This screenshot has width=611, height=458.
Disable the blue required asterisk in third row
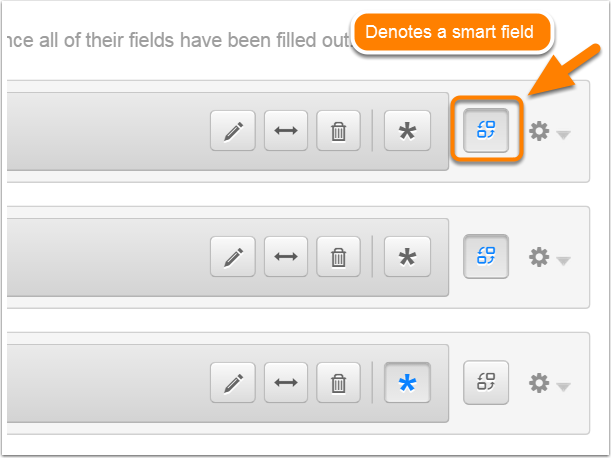pyautogui.click(x=407, y=382)
